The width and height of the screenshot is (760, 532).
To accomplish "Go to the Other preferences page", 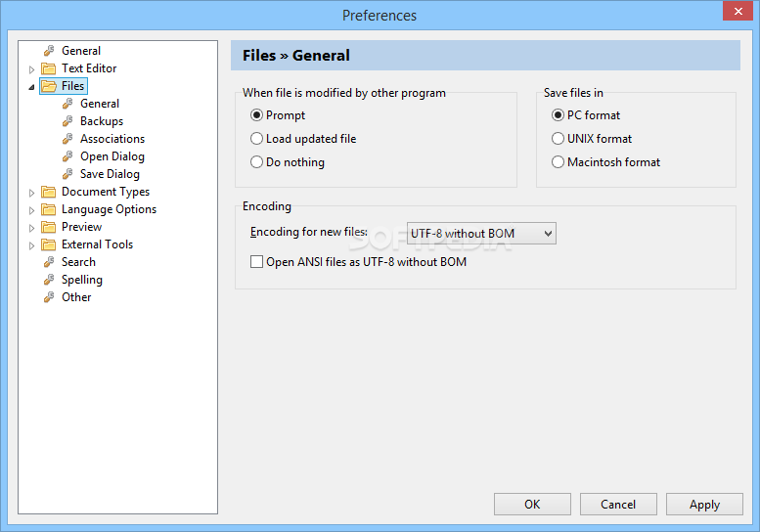I will (76, 297).
